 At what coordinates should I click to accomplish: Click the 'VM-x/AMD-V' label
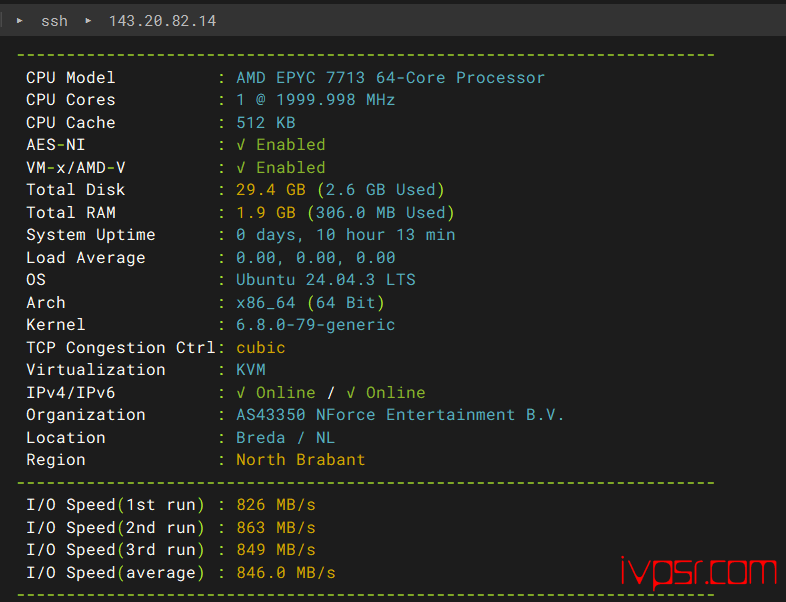coord(76,167)
